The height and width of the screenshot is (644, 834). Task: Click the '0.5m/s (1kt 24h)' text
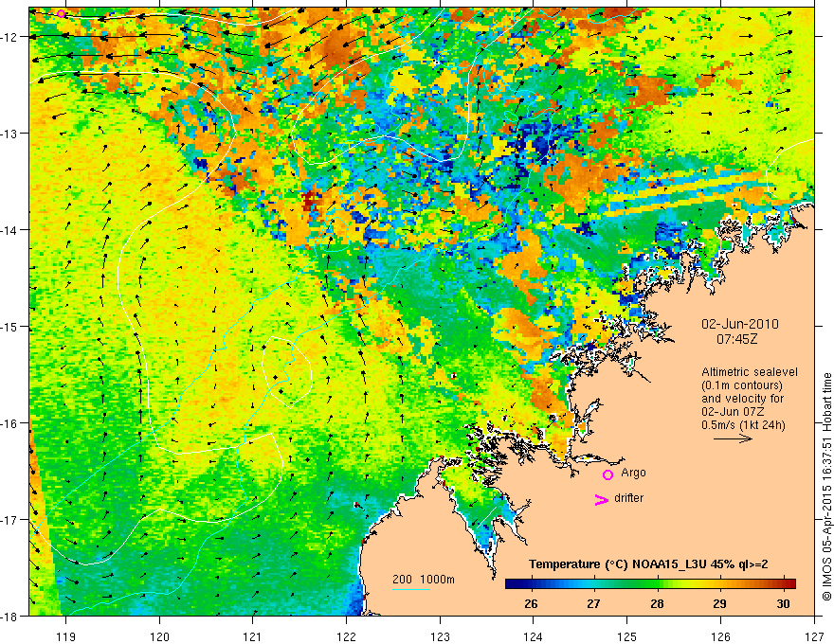[x=743, y=425]
